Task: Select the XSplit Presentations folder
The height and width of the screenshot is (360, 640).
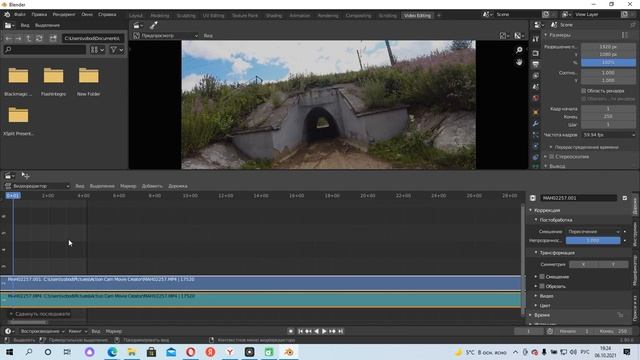Action: [x=18, y=116]
